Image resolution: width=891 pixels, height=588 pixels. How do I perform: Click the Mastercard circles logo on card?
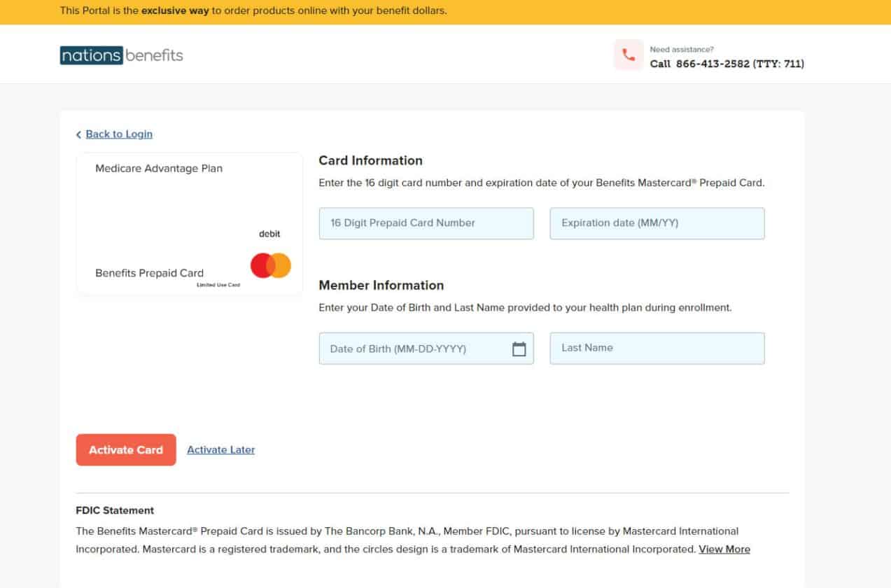click(x=270, y=266)
